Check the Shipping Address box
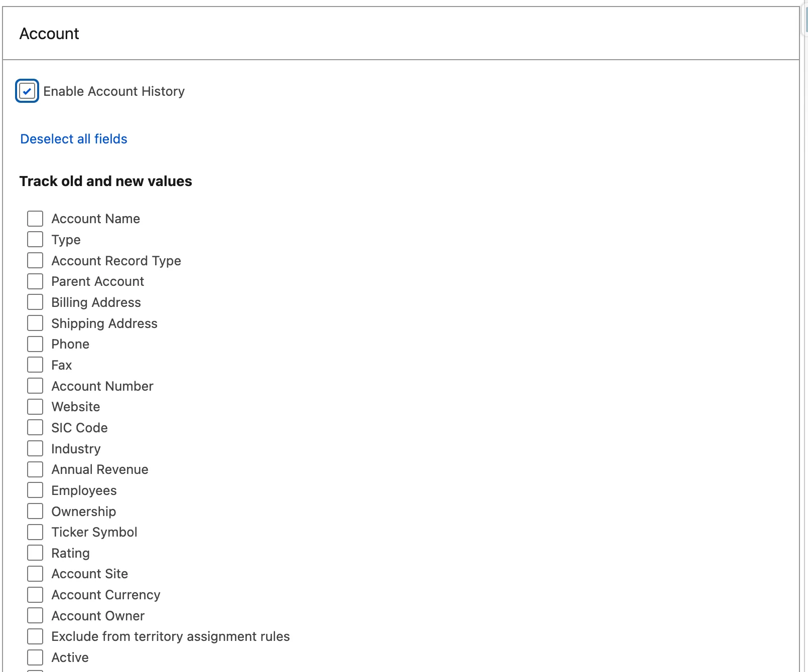The width and height of the screenshot is (808, 672). click(x=35, y=323)
